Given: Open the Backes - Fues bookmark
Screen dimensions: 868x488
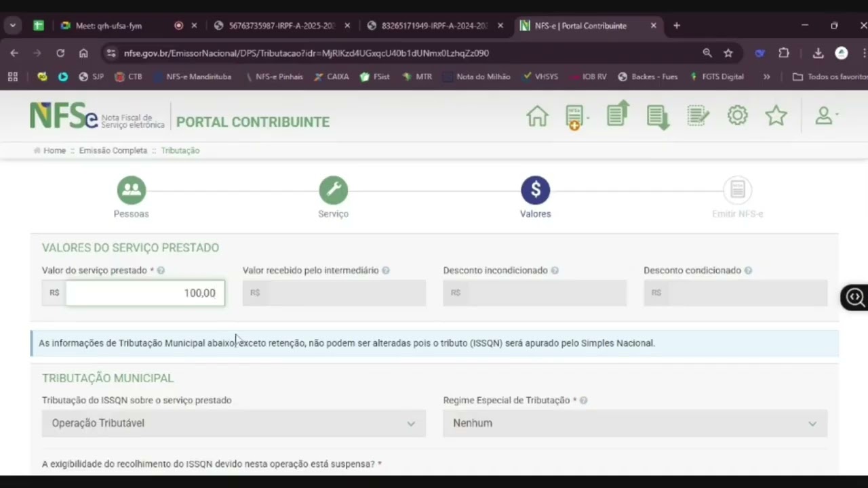Looking at the screenshot, I should pos(648,77).
